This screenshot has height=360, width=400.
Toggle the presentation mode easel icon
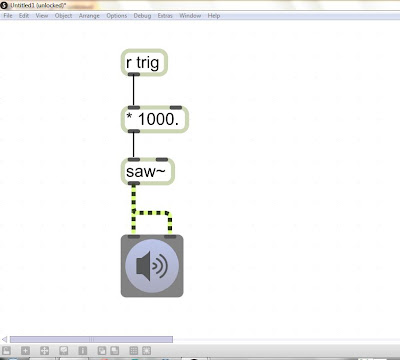pyautogui.click(x=64, y=351)
